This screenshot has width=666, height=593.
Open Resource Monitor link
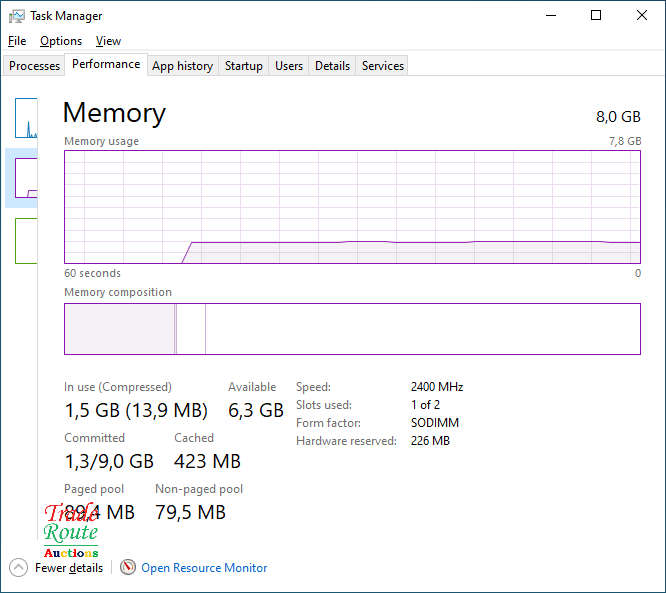pyautogui.click(x=204, y=568)
